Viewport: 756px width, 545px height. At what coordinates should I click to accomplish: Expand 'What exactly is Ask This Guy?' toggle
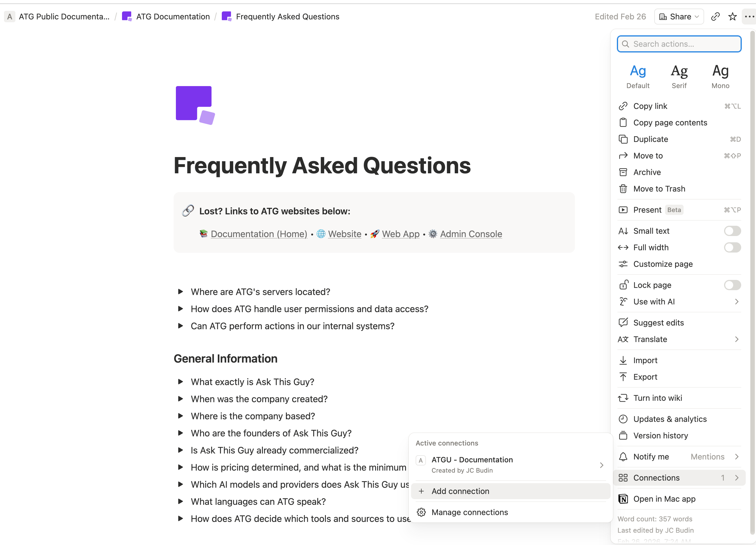point(180,382)
